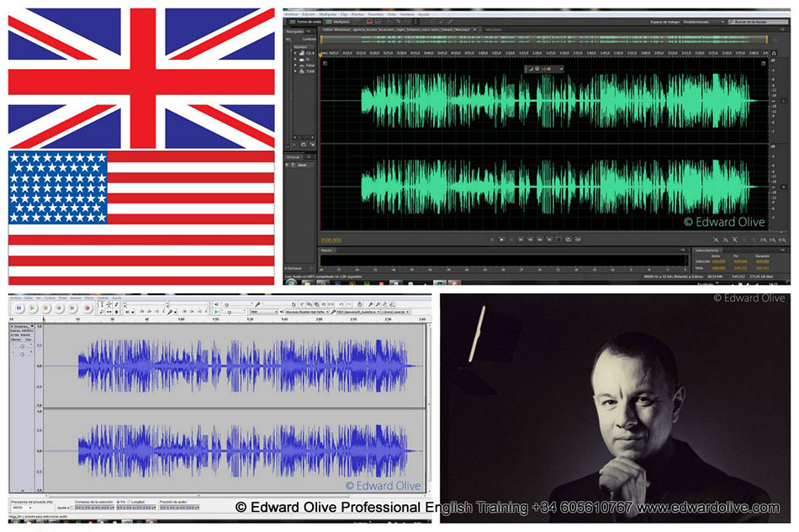
Task: Skip to end in Audacity transport
Action: 72,308
